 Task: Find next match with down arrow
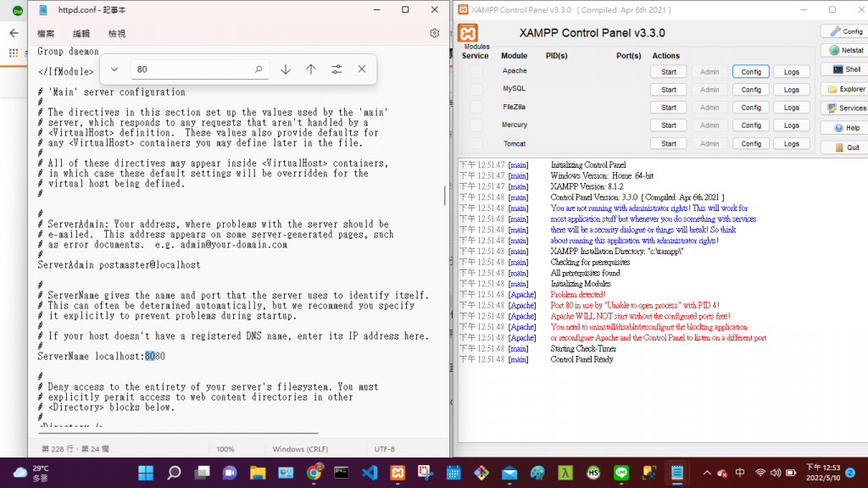coord(286,69)
